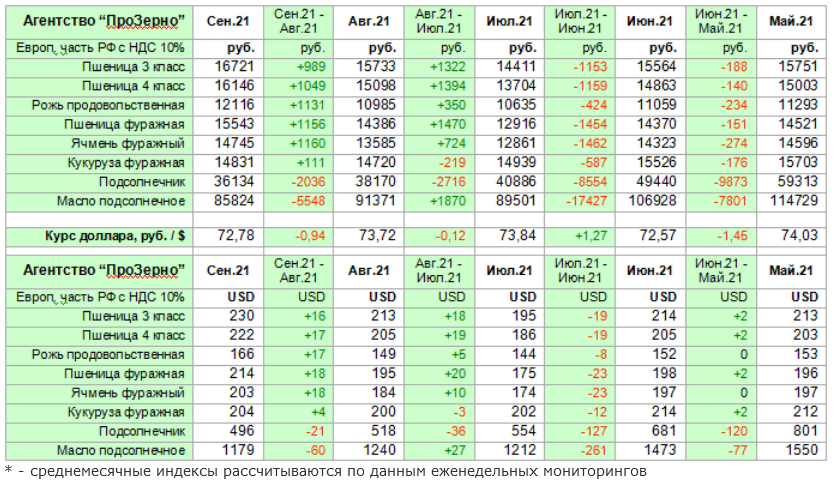
Task: Click the 14745 feed barley value
Action: (228, 144)
